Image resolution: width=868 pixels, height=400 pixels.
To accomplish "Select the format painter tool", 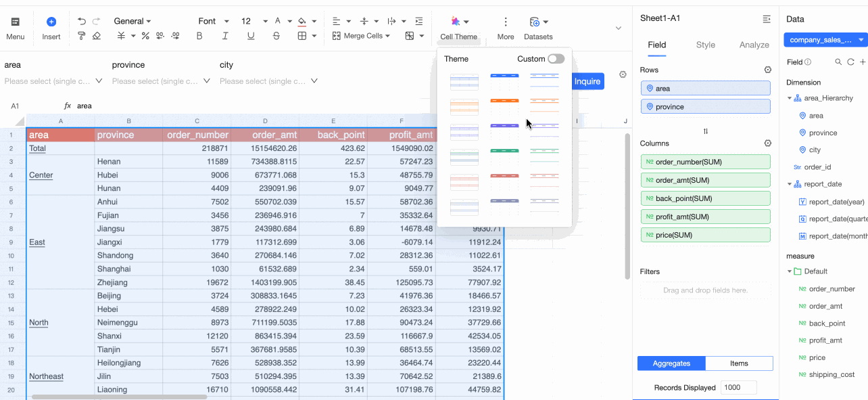I will tap(82, 36).
